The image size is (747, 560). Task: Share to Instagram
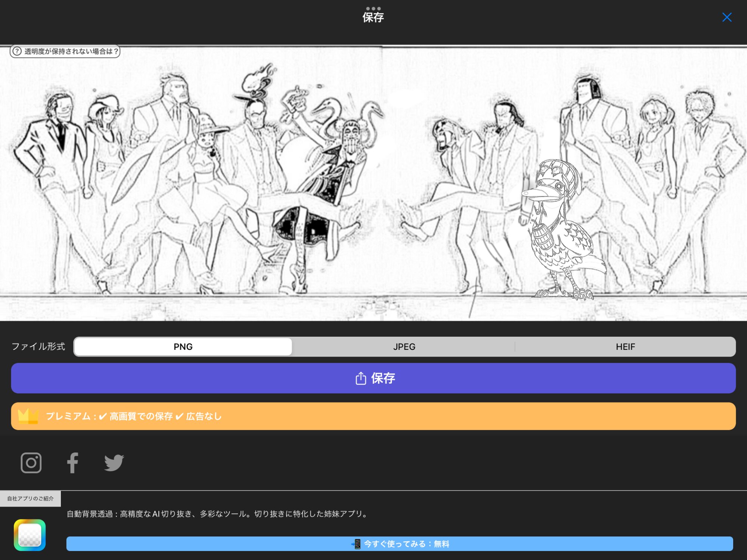pyautogui.click(x=31, y=463)
